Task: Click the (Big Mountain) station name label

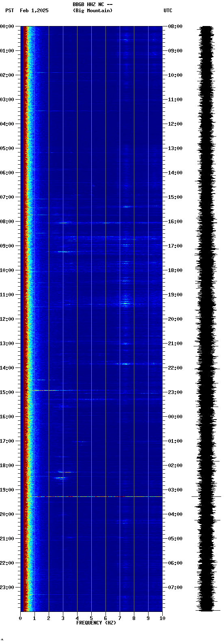Action: pos(93,11)
